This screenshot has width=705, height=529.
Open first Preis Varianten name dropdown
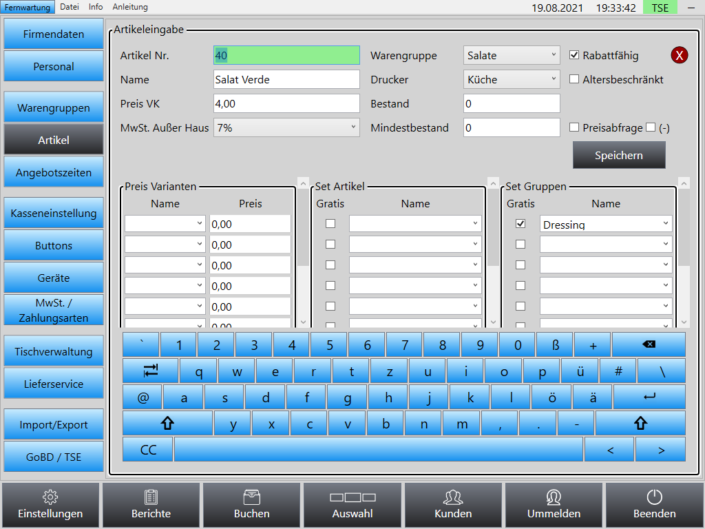165,224
